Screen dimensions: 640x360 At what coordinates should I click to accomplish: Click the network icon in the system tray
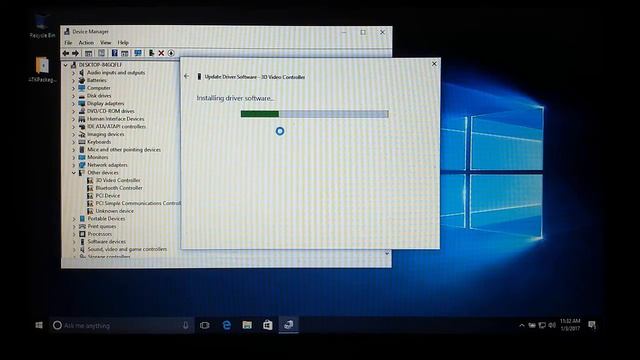tap(542, 325)
